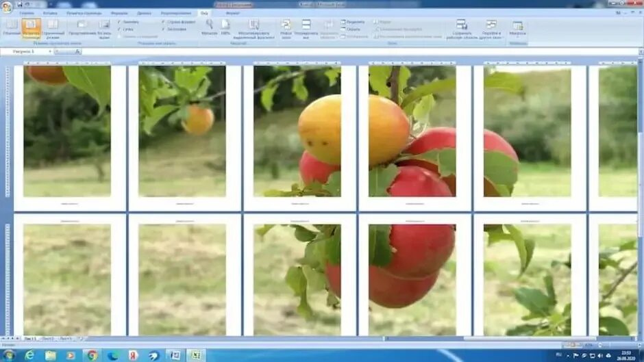The image size is (644, 362).
Task: Open the Macros (Макросы) dropdown
Action: [x=517, y=28]
